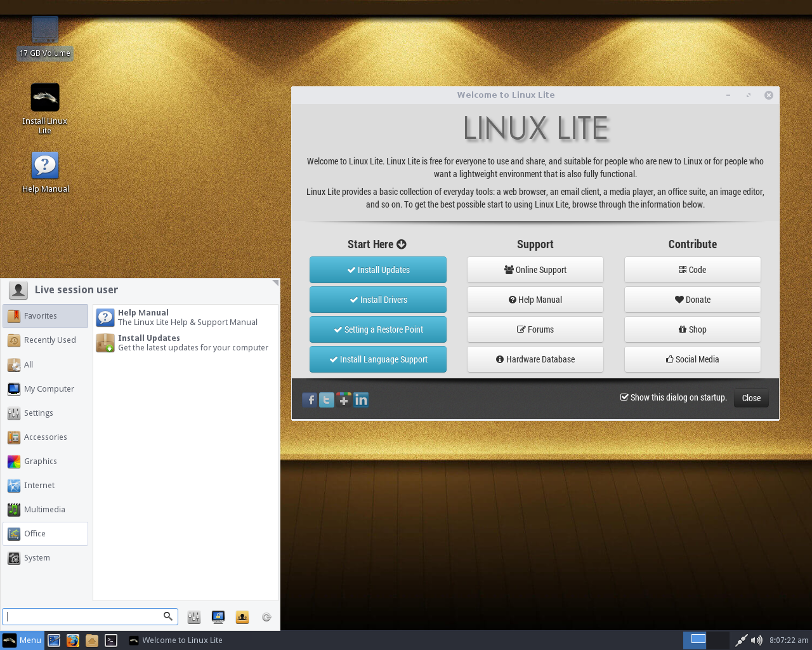Open settings manager icon in menu footer
Image resolution: width=812 pixels, height=650 pixels.
194,617
